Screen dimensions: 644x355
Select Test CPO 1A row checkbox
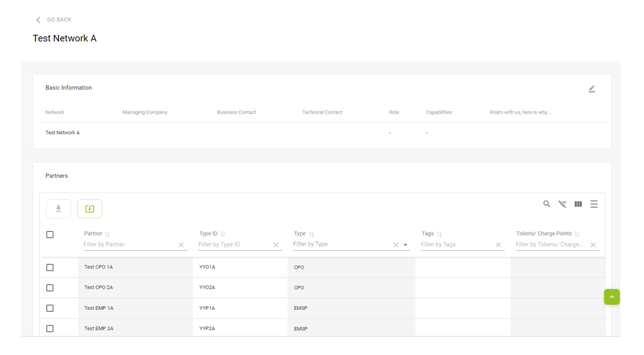coord(49,267)
